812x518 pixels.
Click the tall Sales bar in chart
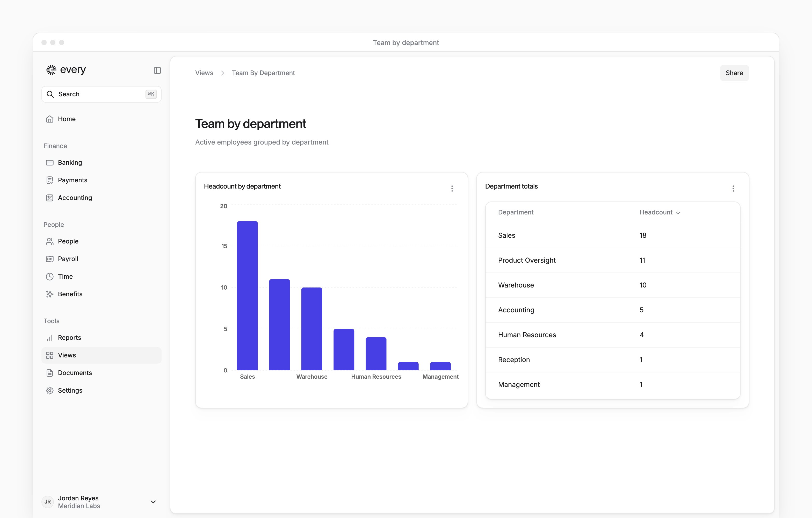tap(247, 296)
